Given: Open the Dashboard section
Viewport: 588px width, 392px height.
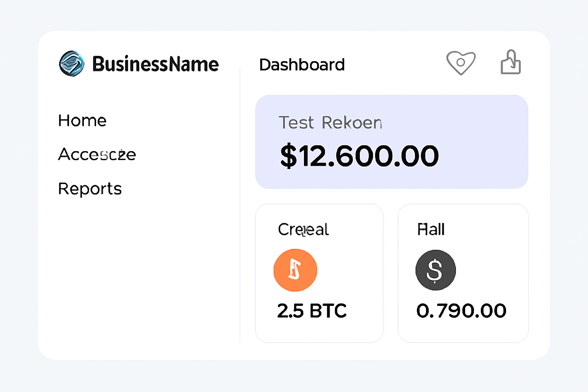Looking at the screenshot, I should click(302, 65).
